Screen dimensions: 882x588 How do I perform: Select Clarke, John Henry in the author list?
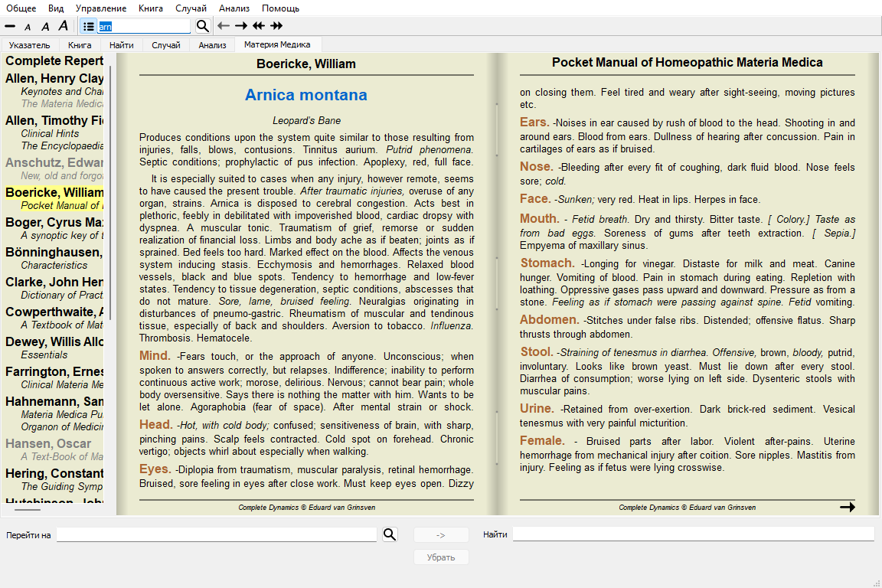[x=54, y=282]
